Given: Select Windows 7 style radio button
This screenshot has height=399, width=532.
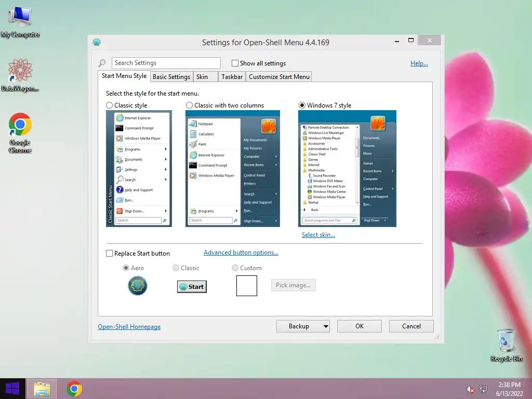Looking at the screenshot, I should click(302, 105).
